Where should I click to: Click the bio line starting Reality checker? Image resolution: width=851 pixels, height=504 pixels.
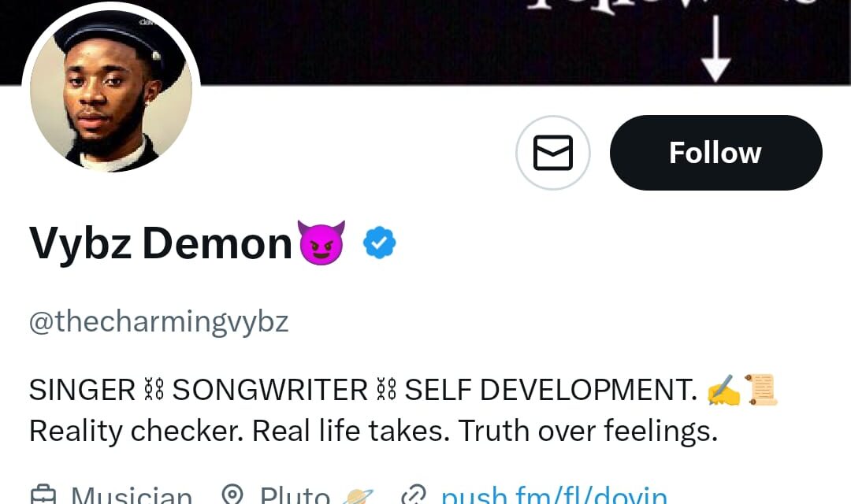[x=373, y=431]
